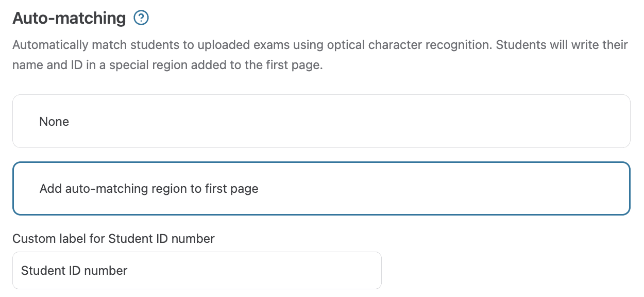Click the auto-matching description paragraph
The width and height of the screenshot is (644, 297).
(319, 56)
